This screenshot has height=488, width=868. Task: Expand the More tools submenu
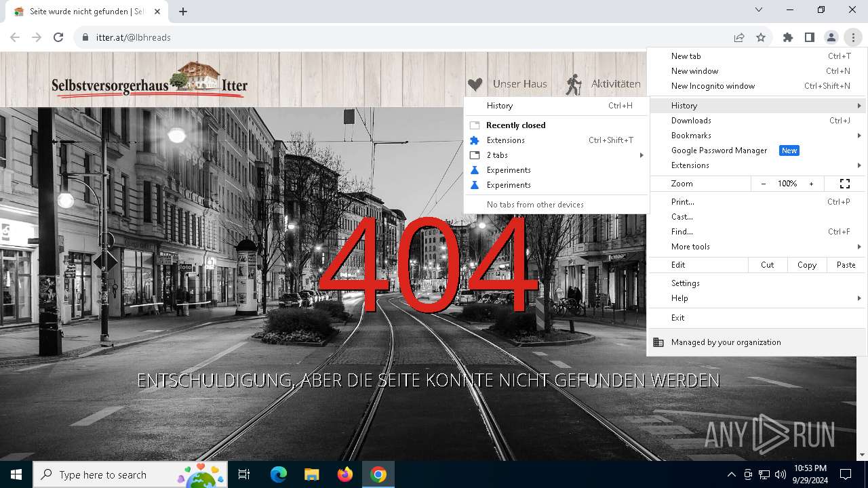pyautogui.click(x=757, y=247)
